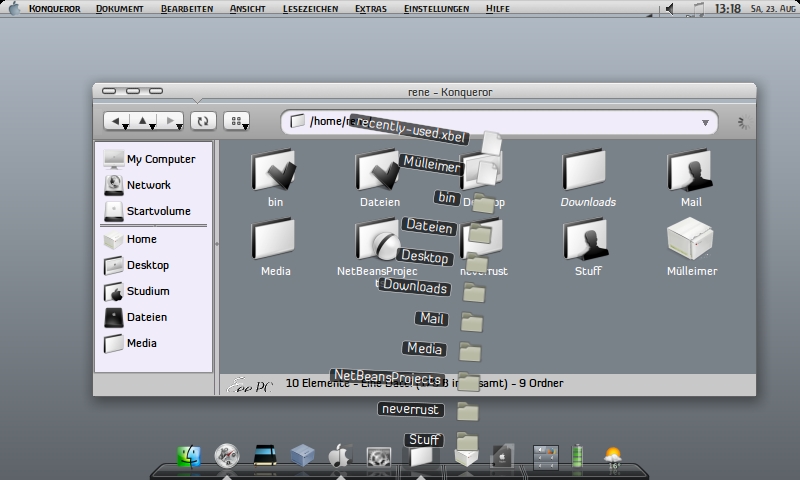Screen dimensions: 800x480
Task: Open Downloads from the dock stack popup
Action: (415, 286)
